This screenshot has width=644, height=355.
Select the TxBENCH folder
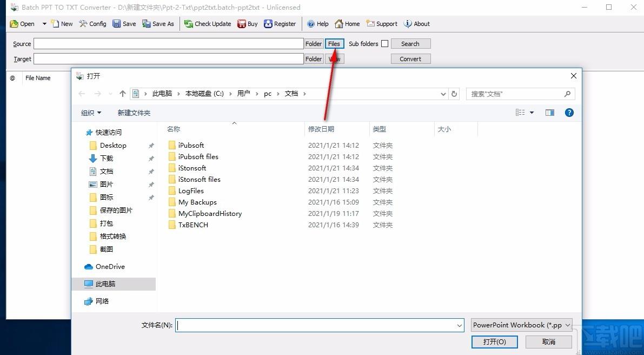click(x=193, y=225)
